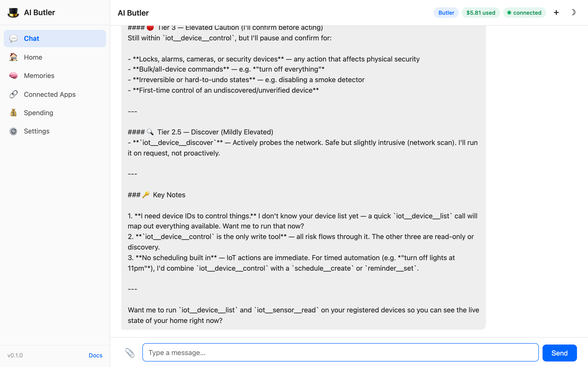588x367 pixels.
Task: Click the house icon beside Home
Action: click(x=13, y=57)
